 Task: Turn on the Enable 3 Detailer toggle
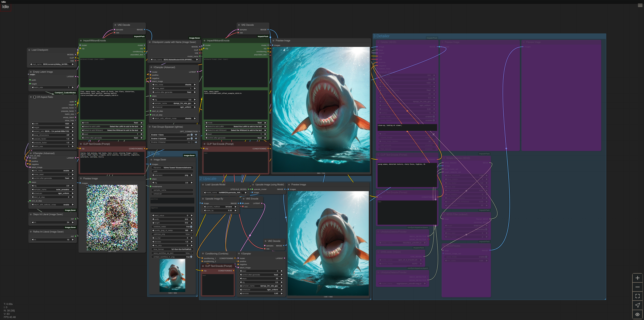pos(192,142)
